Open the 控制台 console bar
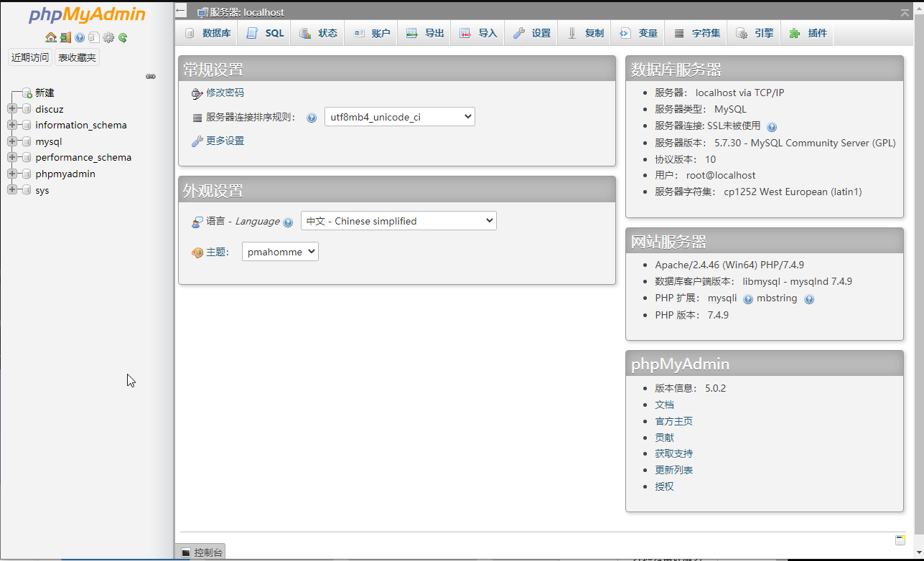 click(200, 552)
